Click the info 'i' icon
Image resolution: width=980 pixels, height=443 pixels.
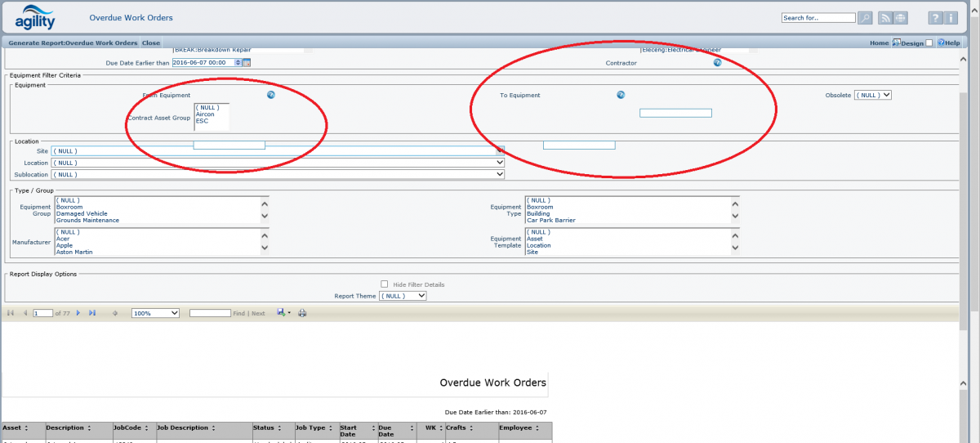pyautogui.click(x=952, y=18)
